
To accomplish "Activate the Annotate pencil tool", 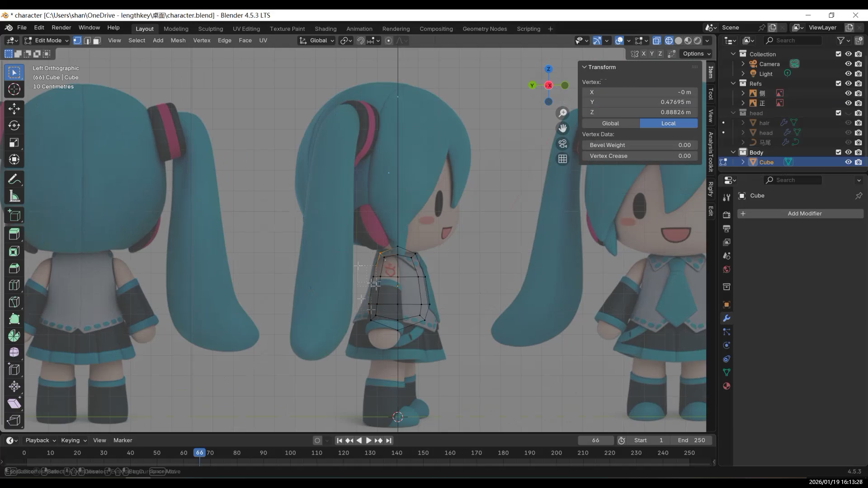I will [x=14, y=179].
